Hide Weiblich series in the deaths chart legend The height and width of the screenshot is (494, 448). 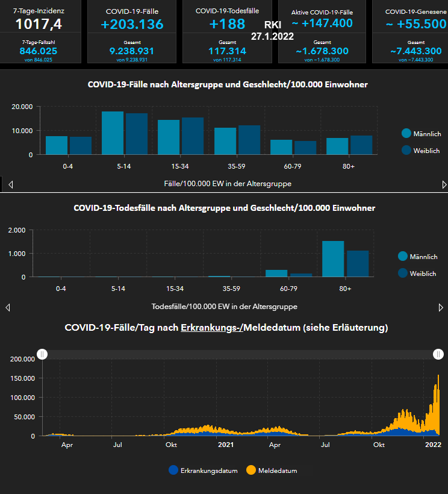pyautogui.click(x=417, y=274)
